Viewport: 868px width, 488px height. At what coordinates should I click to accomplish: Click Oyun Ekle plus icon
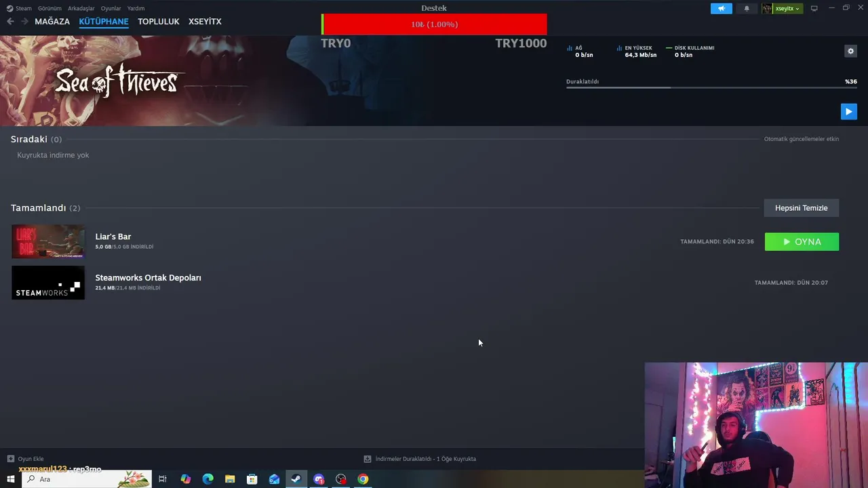click(x=10, y=459)
